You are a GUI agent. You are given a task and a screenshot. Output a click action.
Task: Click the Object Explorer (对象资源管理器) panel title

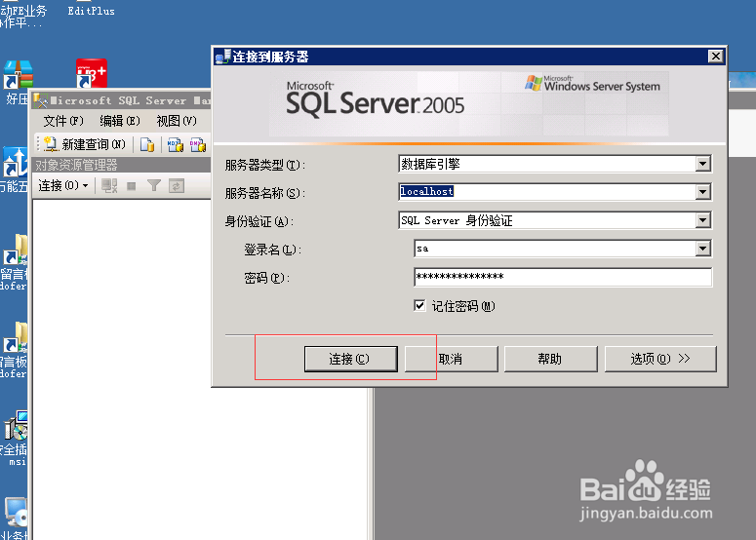tap(76, 165)
